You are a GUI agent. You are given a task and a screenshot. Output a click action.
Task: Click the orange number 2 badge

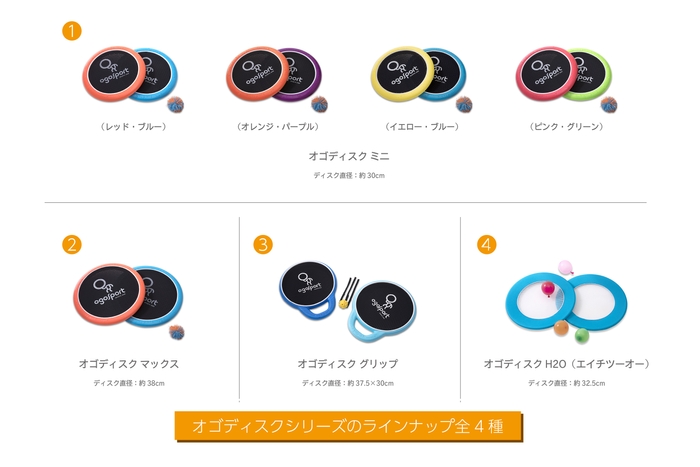coord(72,245)
